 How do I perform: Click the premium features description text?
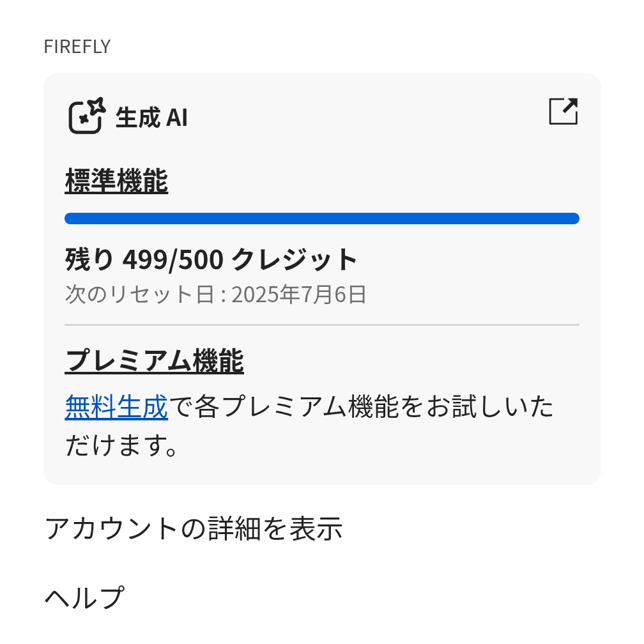(361, 407)
